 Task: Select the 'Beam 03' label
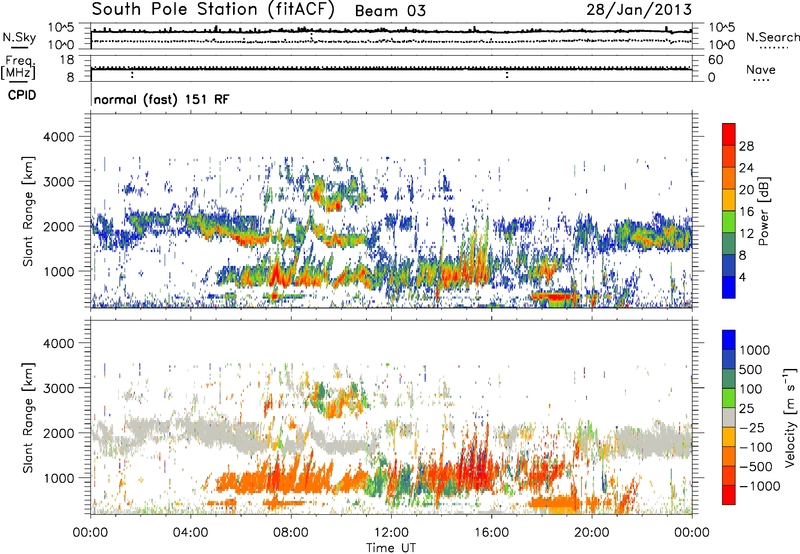pyautogui.click(x=390, y=11)
